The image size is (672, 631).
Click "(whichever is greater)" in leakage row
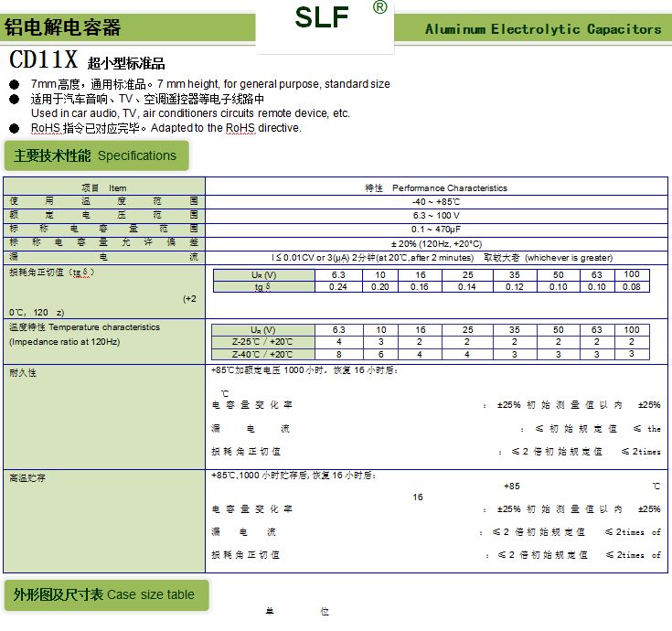(569, 258)
